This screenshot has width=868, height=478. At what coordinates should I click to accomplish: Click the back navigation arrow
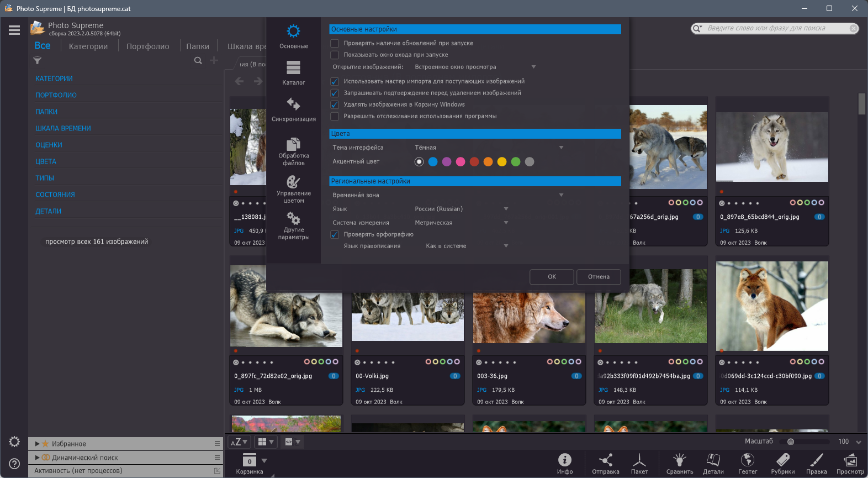tap(239, 81)
